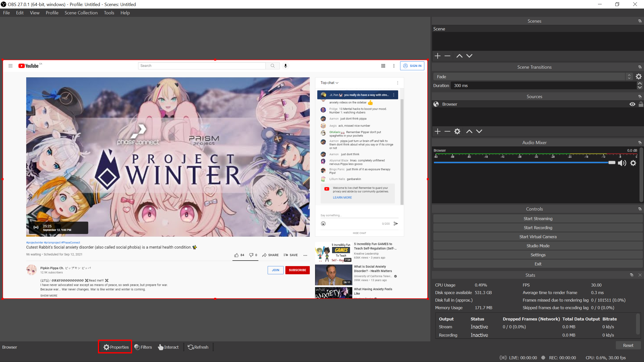
Task: Click the voice search microphone icon
Action: [285, 66]
